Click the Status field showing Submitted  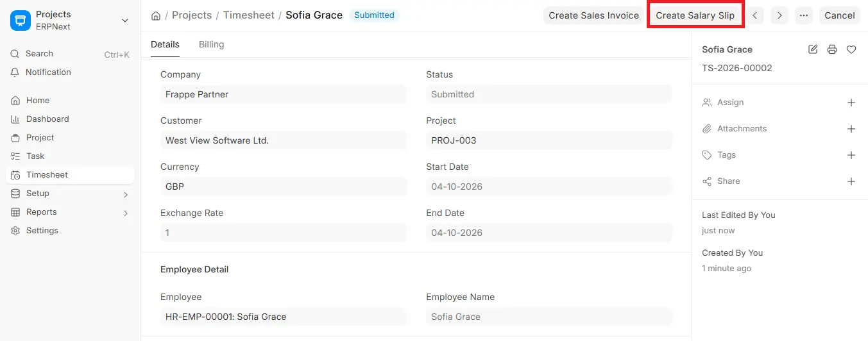(549, 94)
